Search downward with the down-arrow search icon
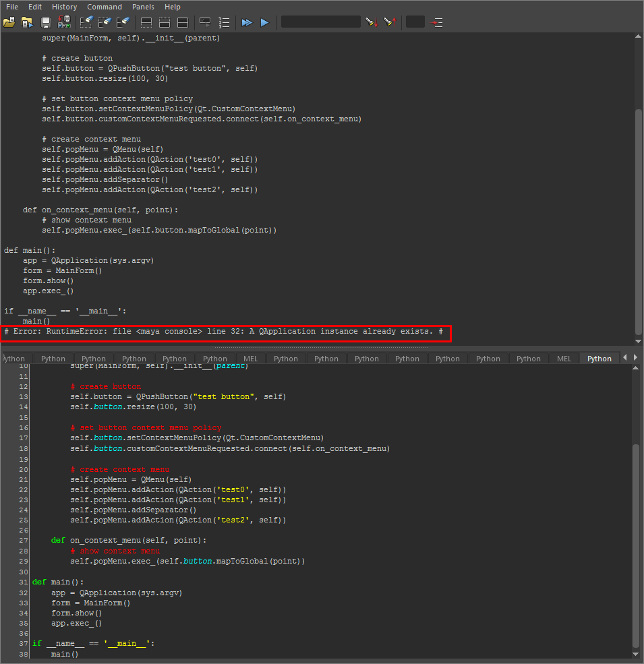The height and width of the screenshot is (664, 644). pos(371,22)
